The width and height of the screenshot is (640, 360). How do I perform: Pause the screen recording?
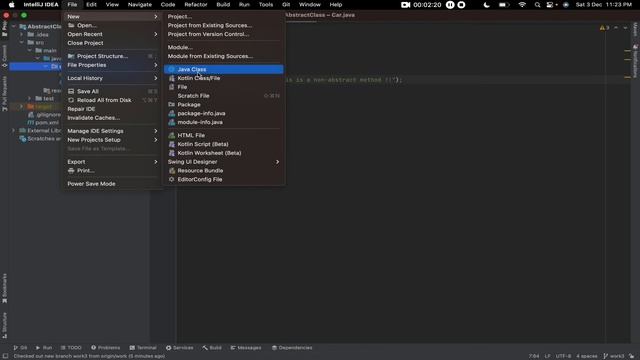tap(450, 4)
